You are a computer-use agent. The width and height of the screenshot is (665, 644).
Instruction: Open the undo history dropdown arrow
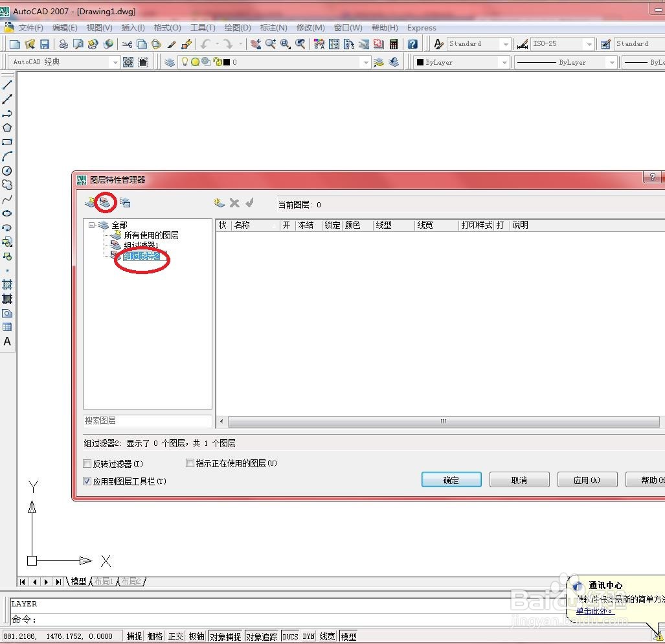coord(217,44)
